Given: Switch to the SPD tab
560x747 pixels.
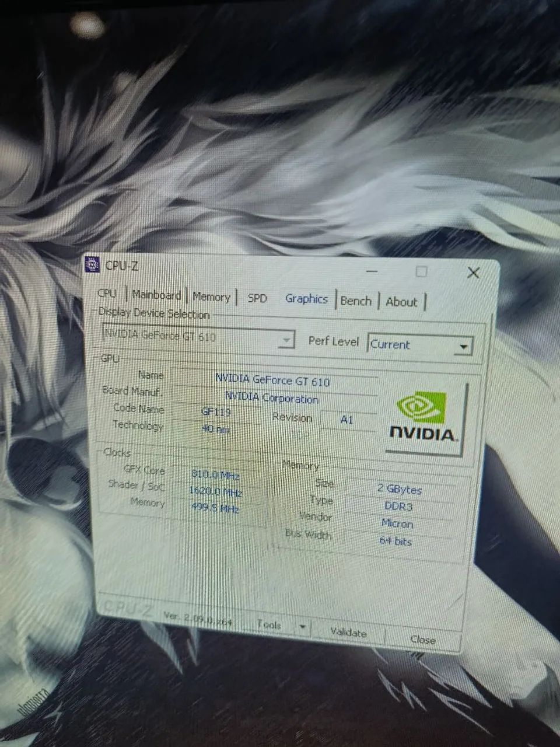Looking at the screenshot, I should (257, 298).
